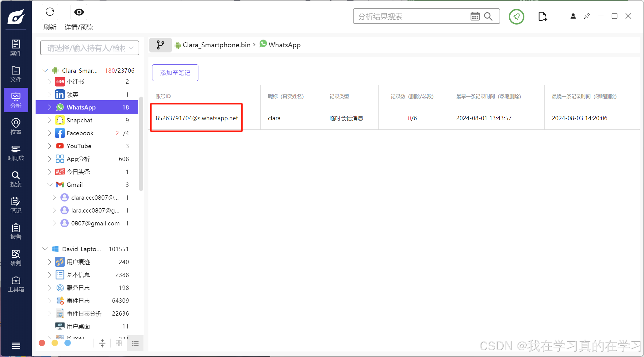Click the branch tree icon beside breadcrumb
This screenshot has width=644, height=357.
[x=160, y=45]
